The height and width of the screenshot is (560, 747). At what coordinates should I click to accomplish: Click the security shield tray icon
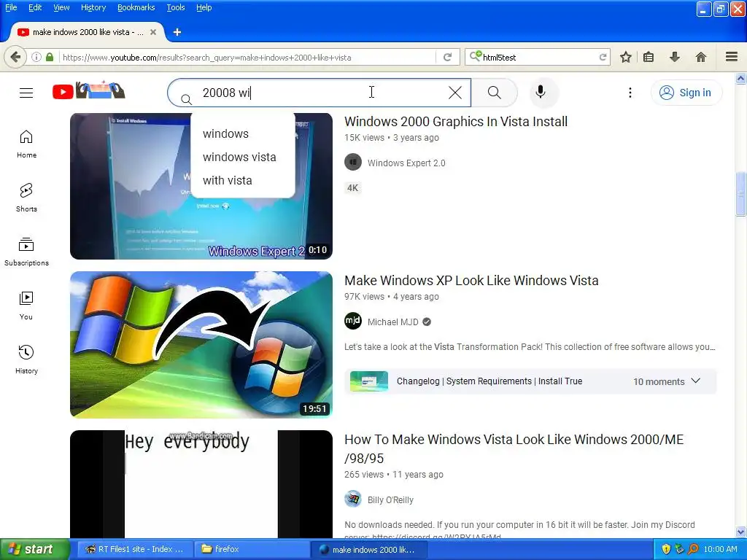click(666, 549)
